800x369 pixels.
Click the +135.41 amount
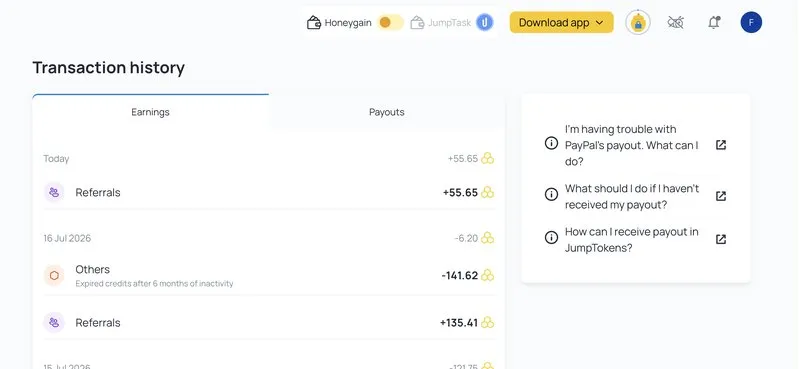point(459,323)
